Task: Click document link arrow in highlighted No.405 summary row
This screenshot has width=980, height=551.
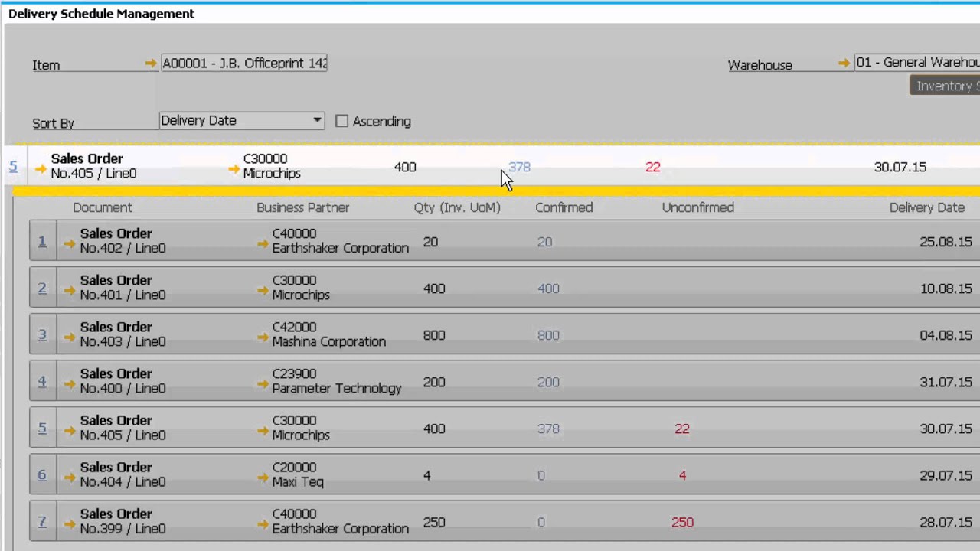Action: click(41, 169)
